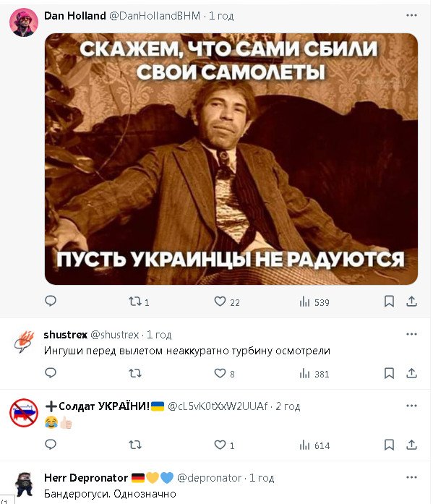Open more options on Herr Depronator's reply
433x504 pixels.
pos(411,477)
